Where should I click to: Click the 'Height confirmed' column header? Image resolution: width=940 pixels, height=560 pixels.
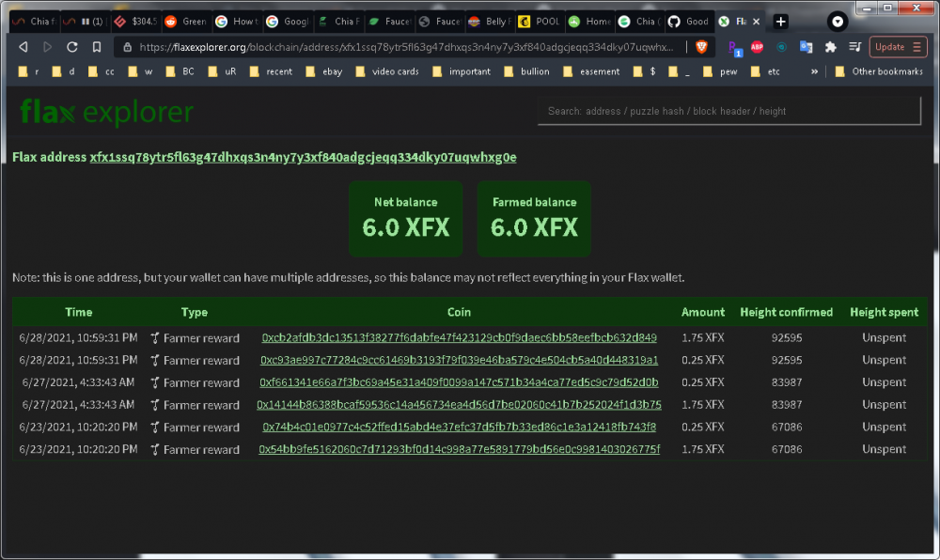[x=786, y=312]
